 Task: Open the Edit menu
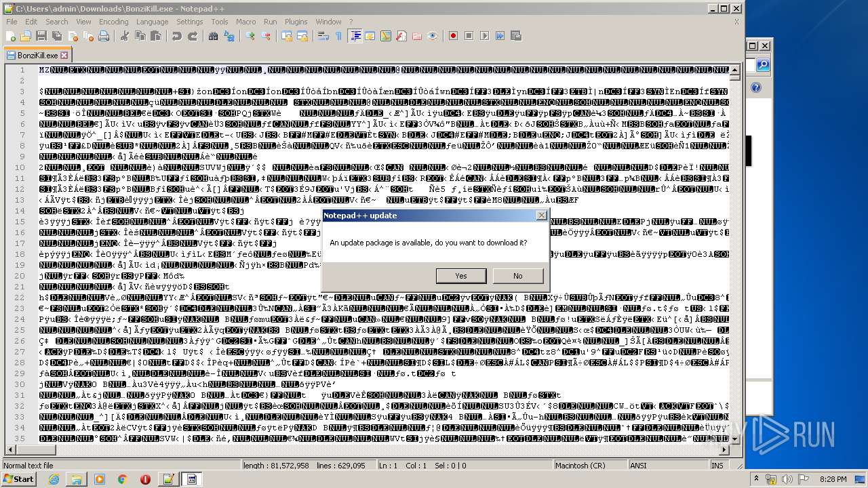coord(31,22)
